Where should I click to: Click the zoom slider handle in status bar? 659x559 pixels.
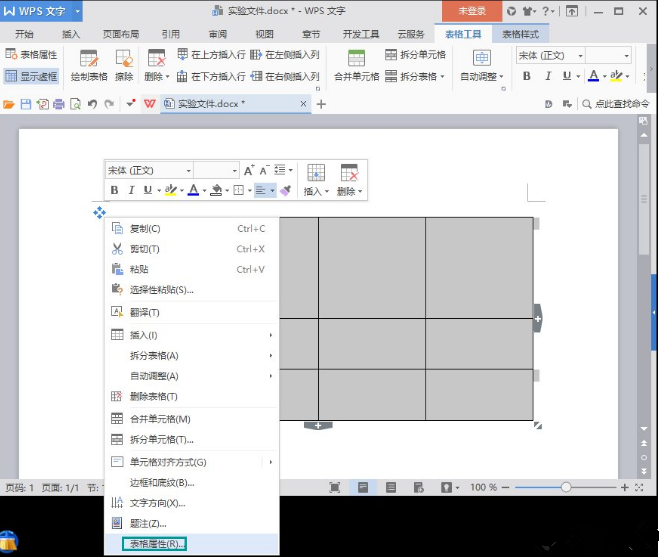pyautogui.click(x=566, y=487)
